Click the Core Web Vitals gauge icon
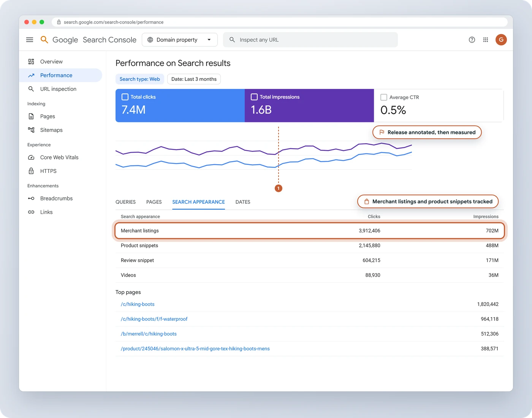This screenshot has height=418, width=532. click(x=31, y=157)
